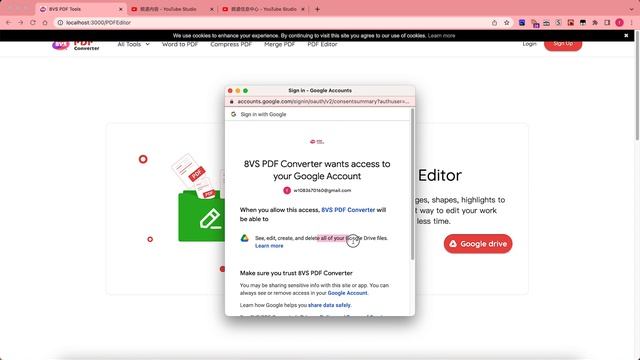Open a new tab with the plus icon
The image size is (640, 360).
tap(317, 9)
